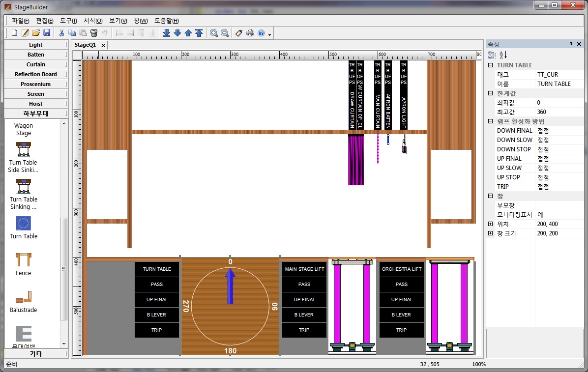Open the 보기 menu

click(118, 21)
